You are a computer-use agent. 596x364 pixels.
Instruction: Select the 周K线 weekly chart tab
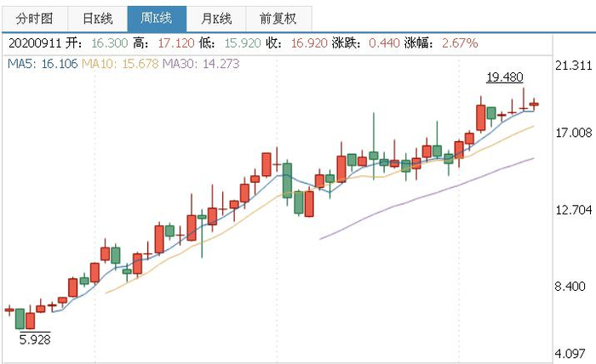point(158,18)
